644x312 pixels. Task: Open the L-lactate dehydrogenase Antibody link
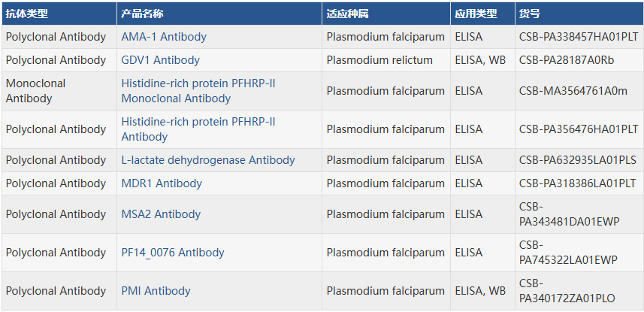pyautogui.click(x=208, y=160)
